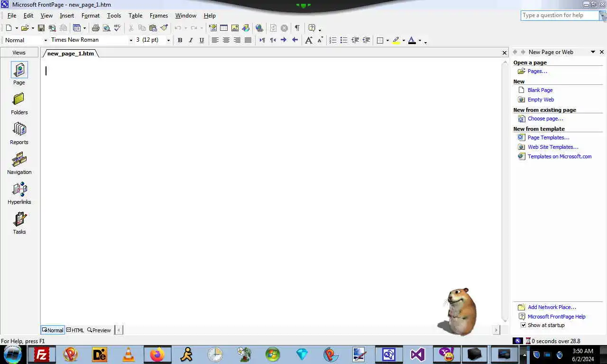
Task: Expand the Open button dropdown arrow
Action: coord(33,28)
